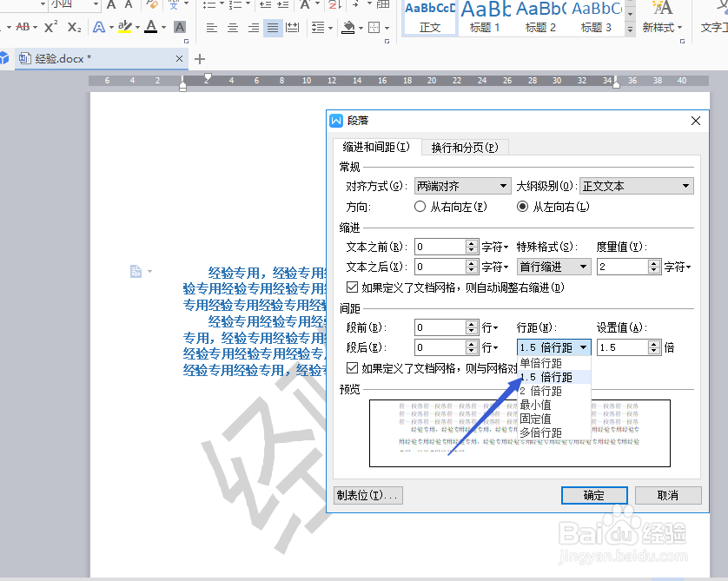The image size is (728, 581).
Task: Click the 段前 spacing input field
Action: 440,327
